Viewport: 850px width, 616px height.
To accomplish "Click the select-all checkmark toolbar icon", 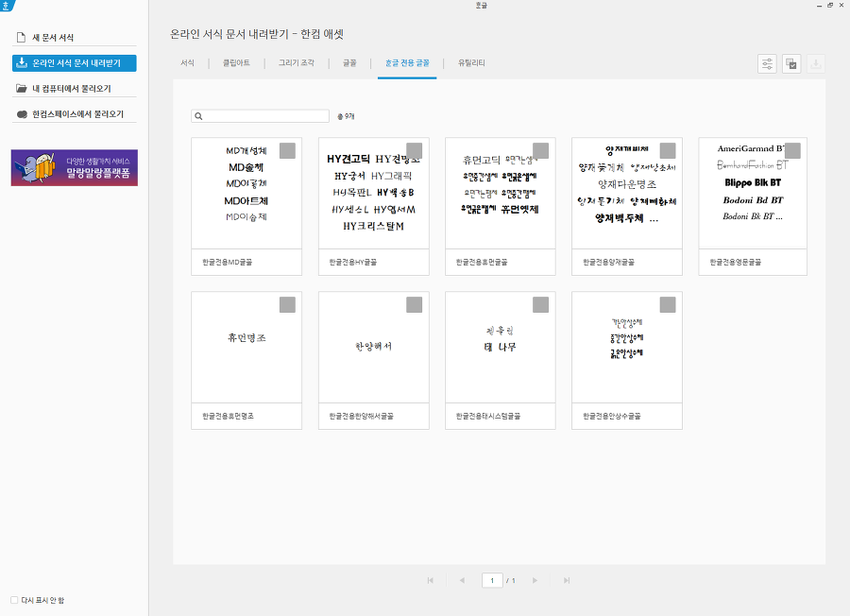I will click(x=791, y=64).
